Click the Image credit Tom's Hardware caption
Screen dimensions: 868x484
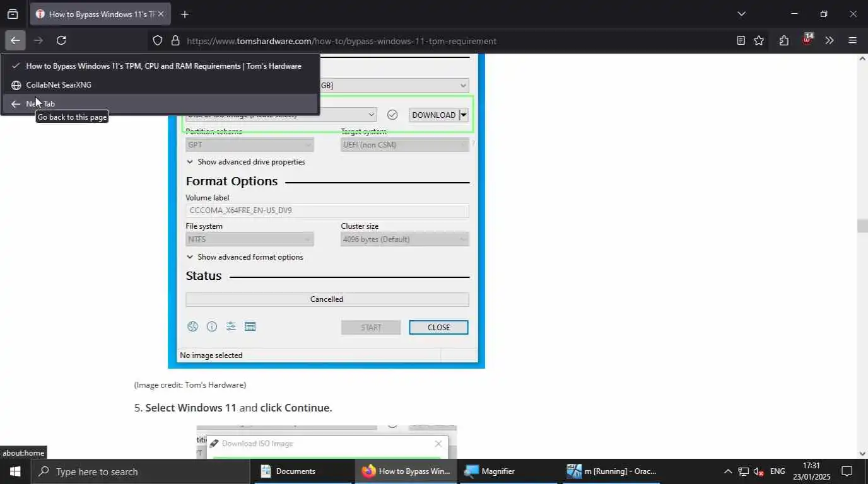[x=190, y=384]
